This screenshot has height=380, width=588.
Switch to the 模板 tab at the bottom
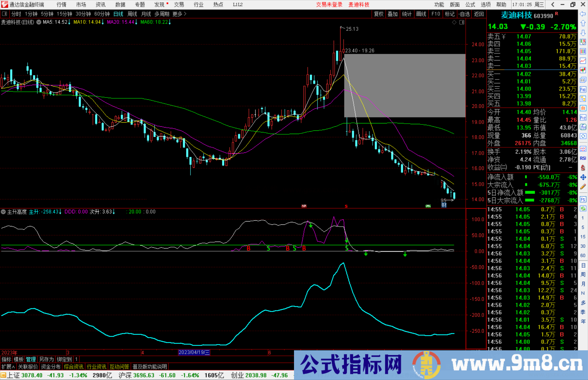click(x=19, y=359)
